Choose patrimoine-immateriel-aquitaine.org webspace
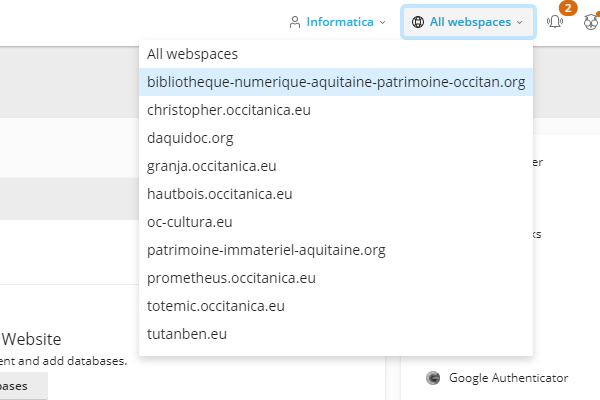Viewport: 600px width, 400px height. 266,250
